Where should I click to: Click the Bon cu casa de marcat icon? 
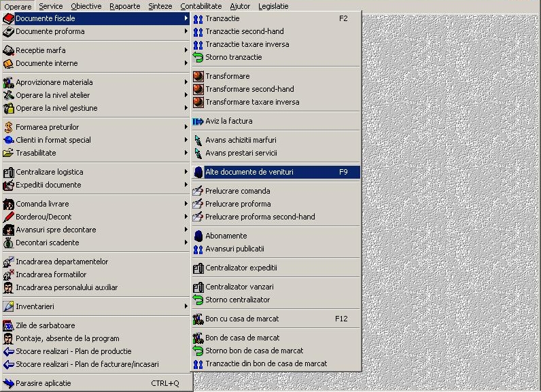click(x=198, y=319)
